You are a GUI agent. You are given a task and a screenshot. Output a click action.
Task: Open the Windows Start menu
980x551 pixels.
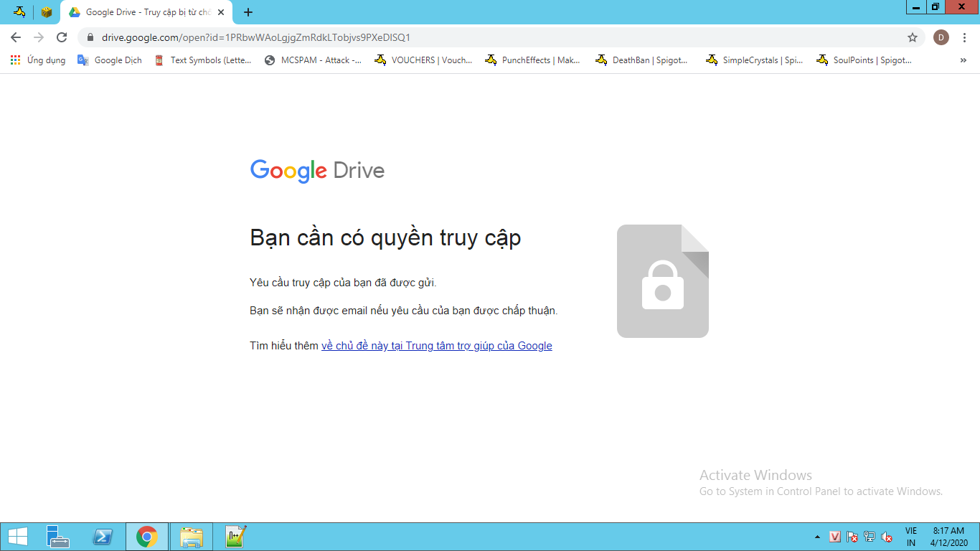17,537
